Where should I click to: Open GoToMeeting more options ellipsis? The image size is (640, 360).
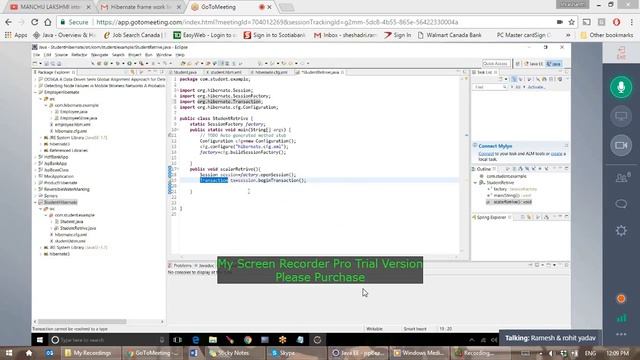click(x=621, y=334)
